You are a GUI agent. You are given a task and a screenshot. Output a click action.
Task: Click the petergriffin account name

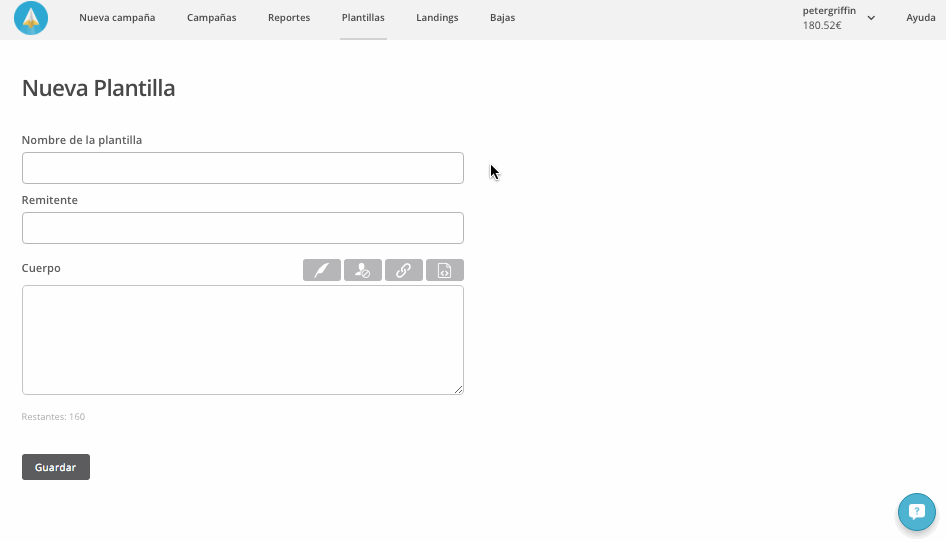pyautogui.click(x=828, y=11)
